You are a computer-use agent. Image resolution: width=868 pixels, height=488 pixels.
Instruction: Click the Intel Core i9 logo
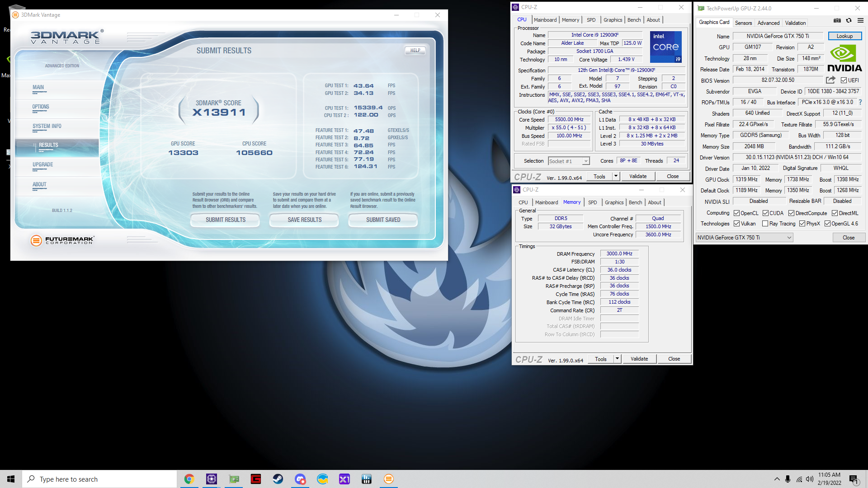(665, 47)
